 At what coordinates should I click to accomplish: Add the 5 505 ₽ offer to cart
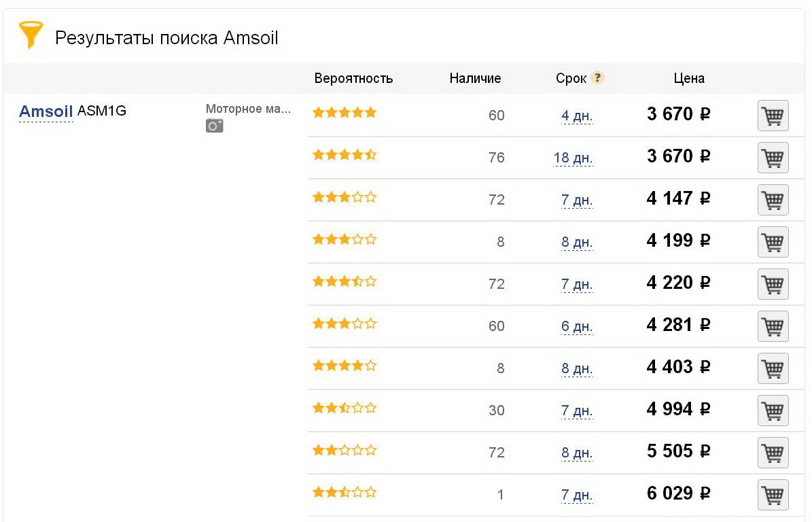point(773,453)
